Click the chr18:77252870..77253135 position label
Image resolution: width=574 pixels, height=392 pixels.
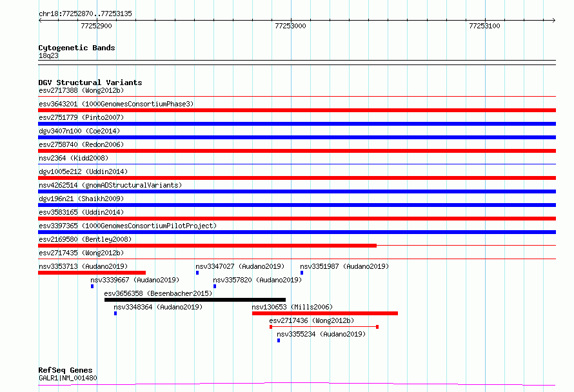[85, 14]
